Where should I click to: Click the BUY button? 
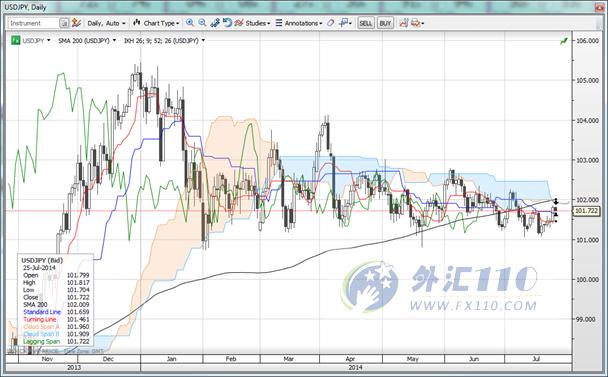(x=385, y=23)
